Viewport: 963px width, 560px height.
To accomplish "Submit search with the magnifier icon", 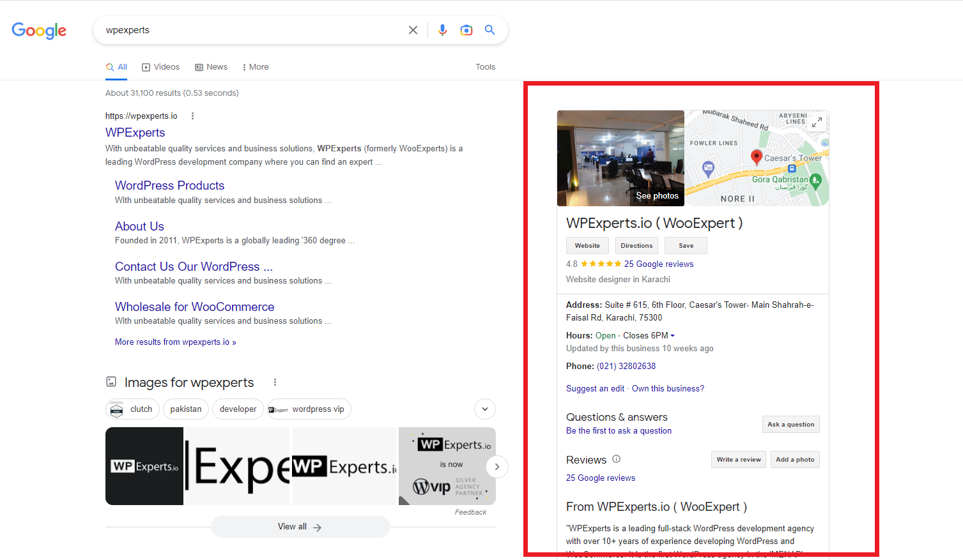I will tap(489, 30).
